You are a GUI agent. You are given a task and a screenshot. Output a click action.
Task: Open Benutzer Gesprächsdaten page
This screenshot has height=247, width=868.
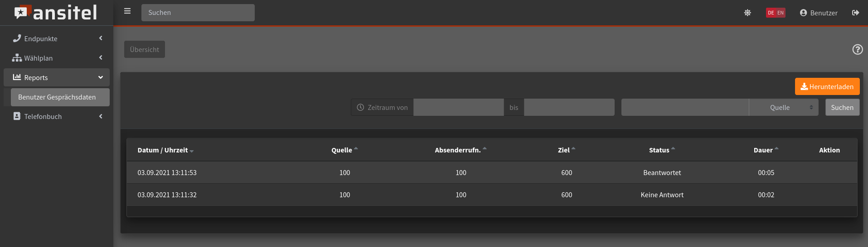tap(60, 97)
